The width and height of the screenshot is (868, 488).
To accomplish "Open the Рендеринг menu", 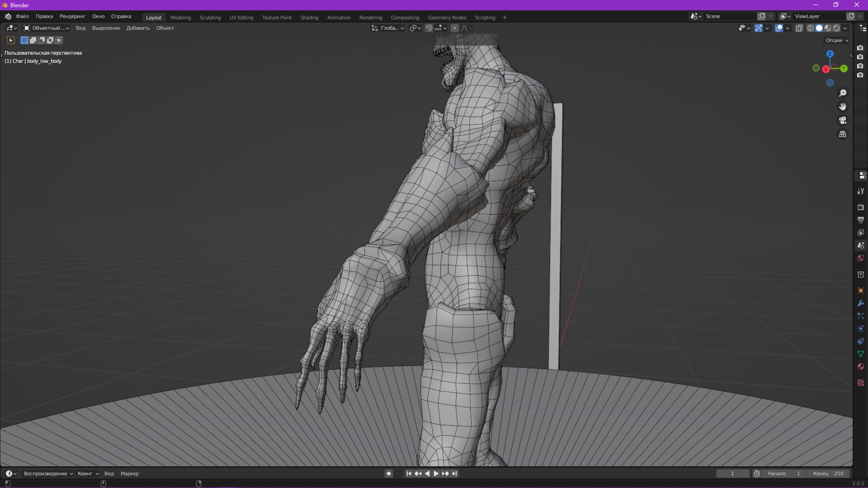I will (x=72, y=16).
